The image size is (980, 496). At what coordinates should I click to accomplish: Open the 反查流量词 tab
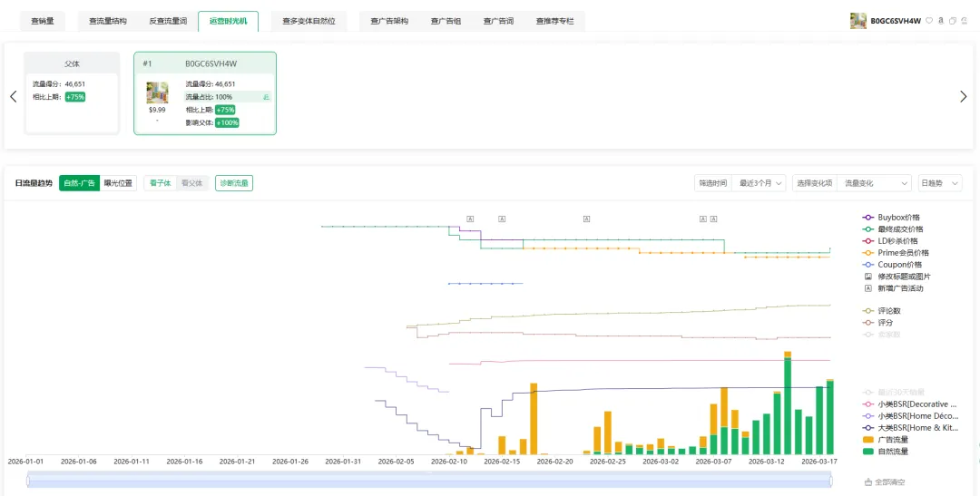point(168,21)
